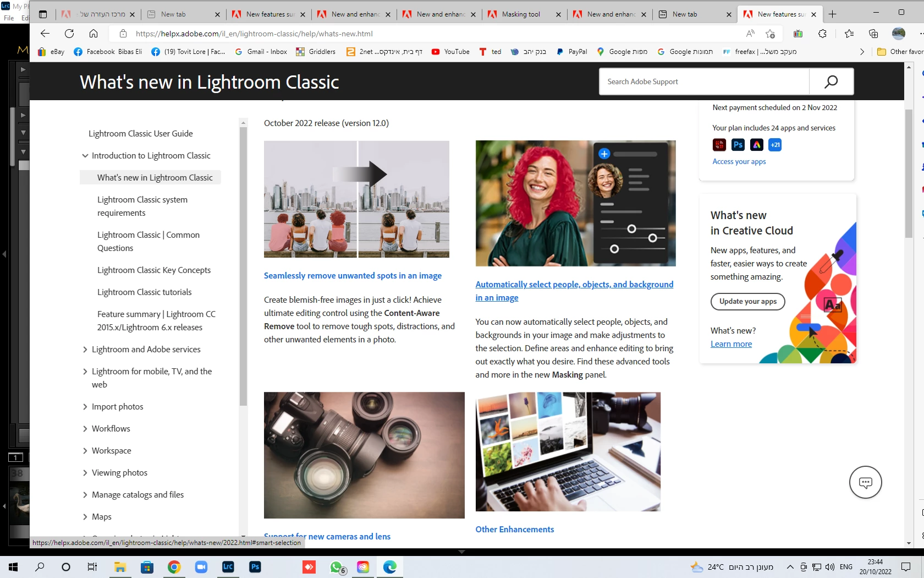Click the Adobe Support search magnifier button
This screenshot has width=924, height=578.
tap(831, 81)
